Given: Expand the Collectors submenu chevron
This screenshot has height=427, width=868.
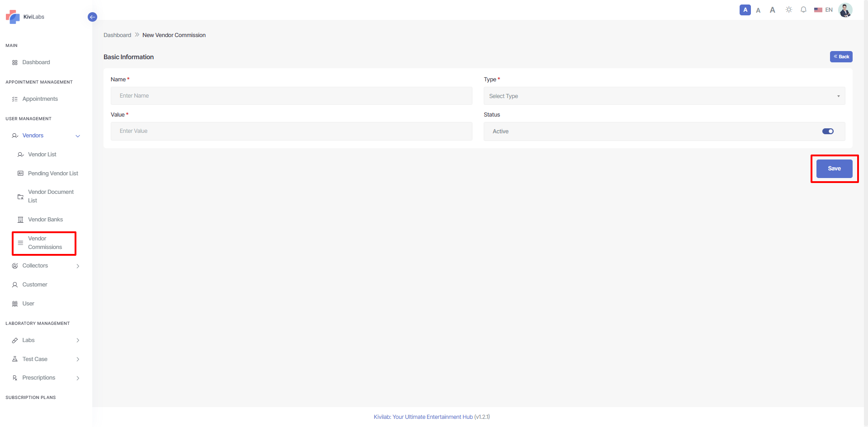Looking at the screenshot, I should click(78, 266).
